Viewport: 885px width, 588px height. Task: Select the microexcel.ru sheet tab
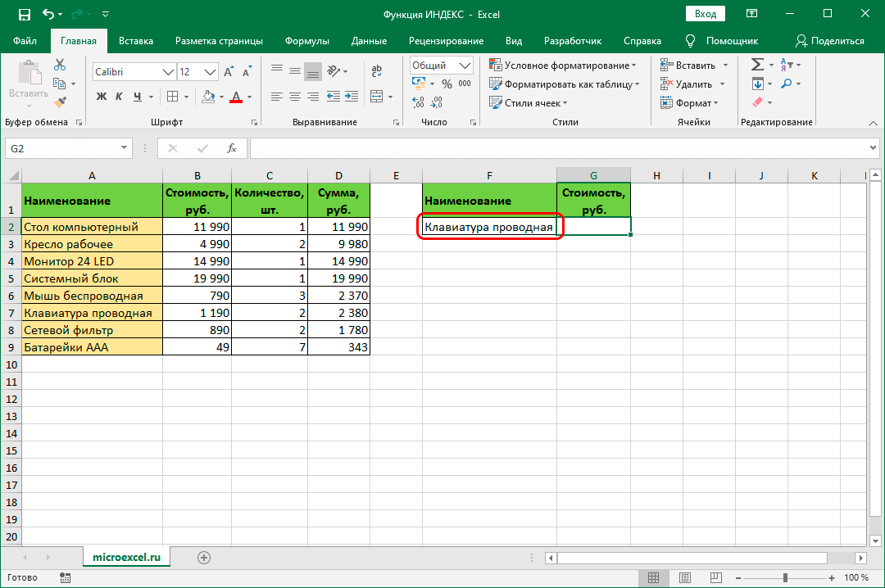pyautogui.click(x=126, y=557)
